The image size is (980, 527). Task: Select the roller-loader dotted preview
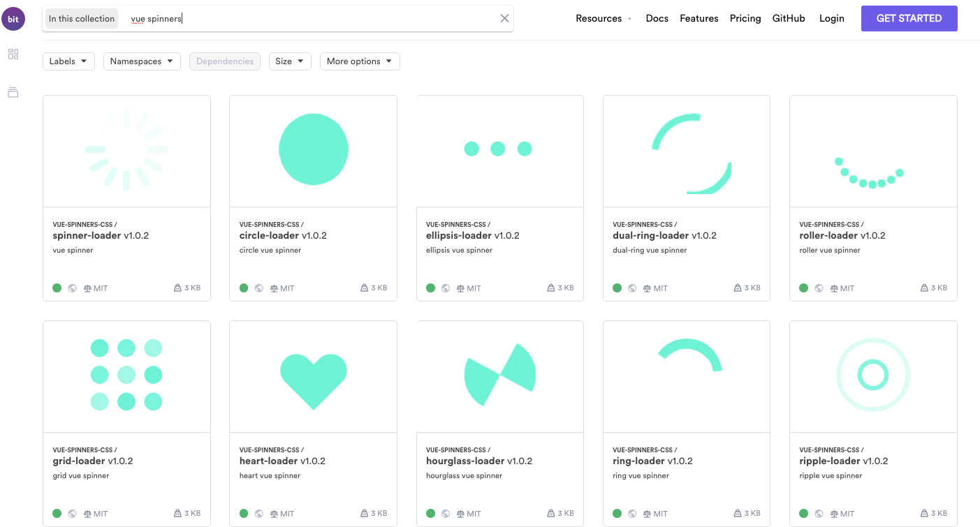click(x=873, y=151)
